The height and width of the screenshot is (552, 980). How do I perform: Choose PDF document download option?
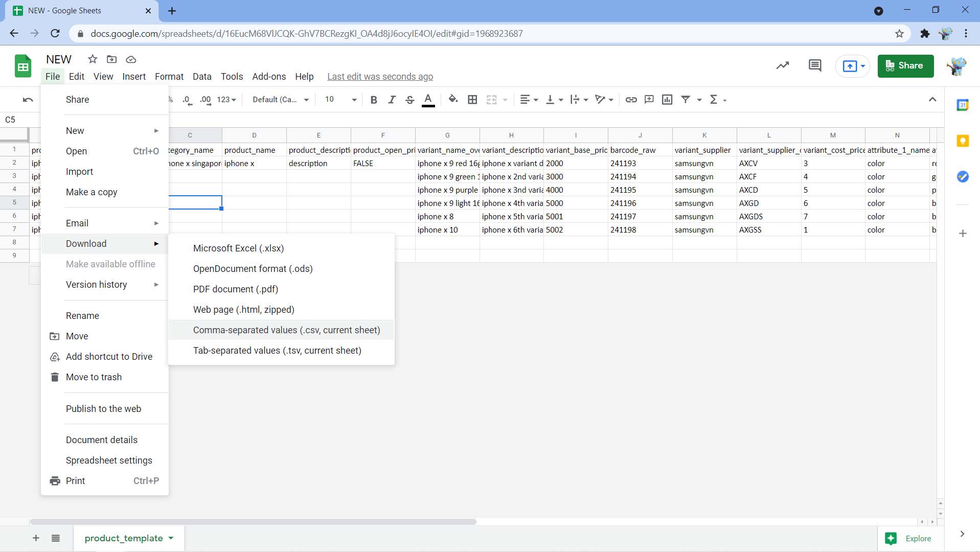coord(282,289)
